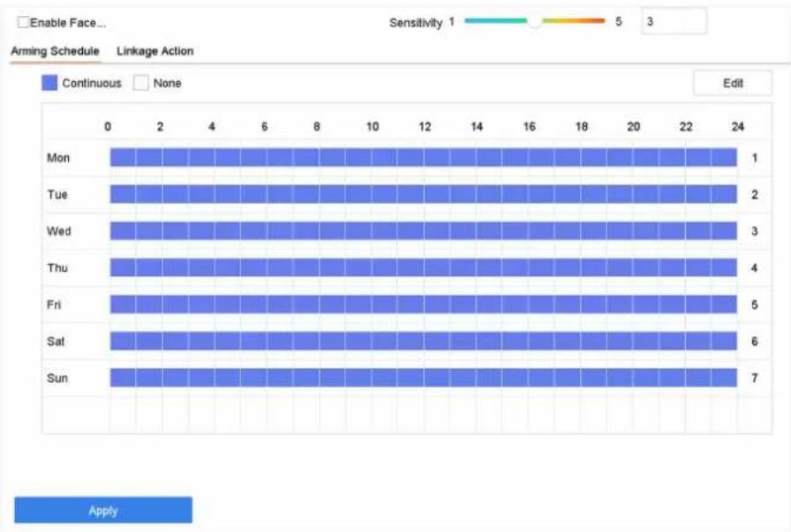Image resolution: width=791 pixels, height=532 pixels.
Task: Select the Continuous schedule type swatch
Action: 49,83
